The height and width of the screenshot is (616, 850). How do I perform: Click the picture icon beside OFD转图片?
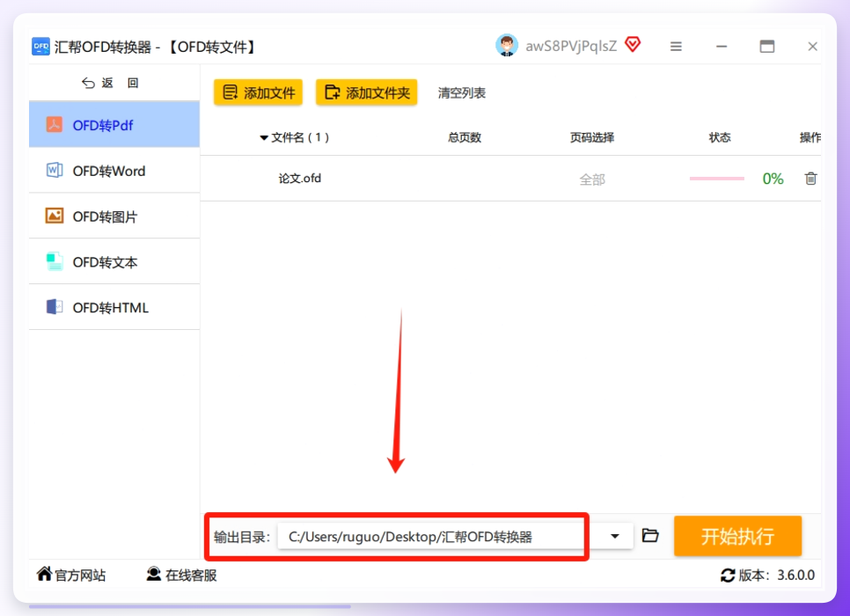pyautogui.click(x=55, y=216)
